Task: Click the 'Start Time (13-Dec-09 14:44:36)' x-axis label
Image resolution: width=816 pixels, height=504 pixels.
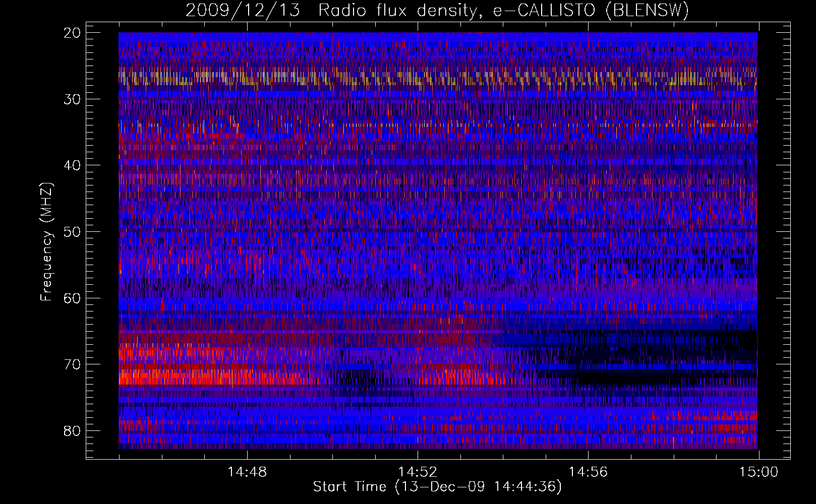Action: [x=437, y=487]
